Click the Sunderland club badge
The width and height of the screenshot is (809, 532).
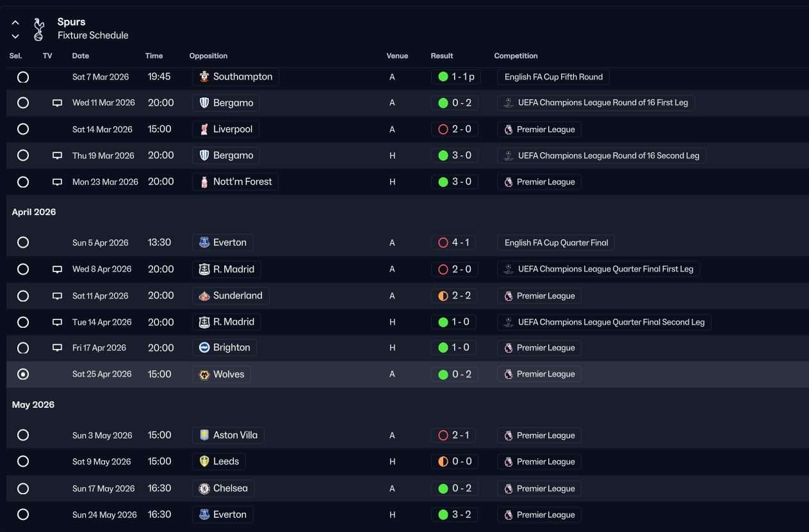point(204,296)
